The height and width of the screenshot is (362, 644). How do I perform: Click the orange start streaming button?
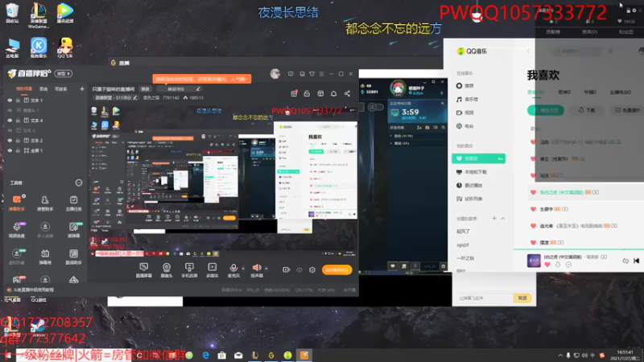[336, 269]
